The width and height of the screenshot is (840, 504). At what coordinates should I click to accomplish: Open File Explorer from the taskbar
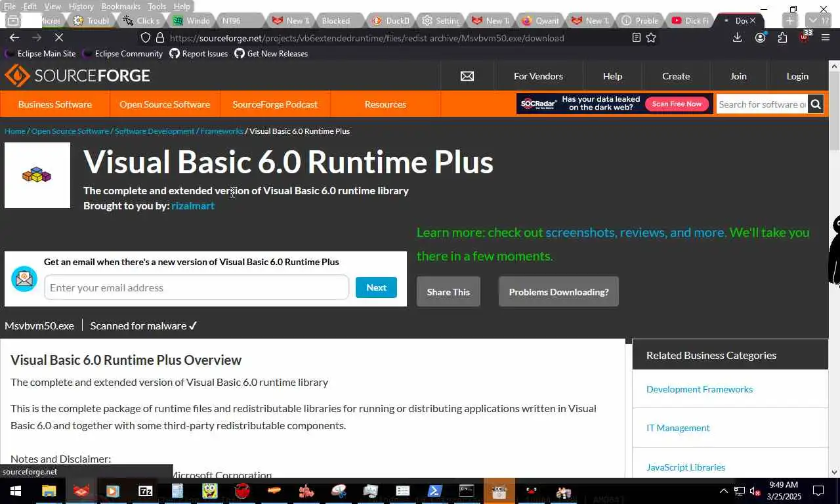[49, 491]
